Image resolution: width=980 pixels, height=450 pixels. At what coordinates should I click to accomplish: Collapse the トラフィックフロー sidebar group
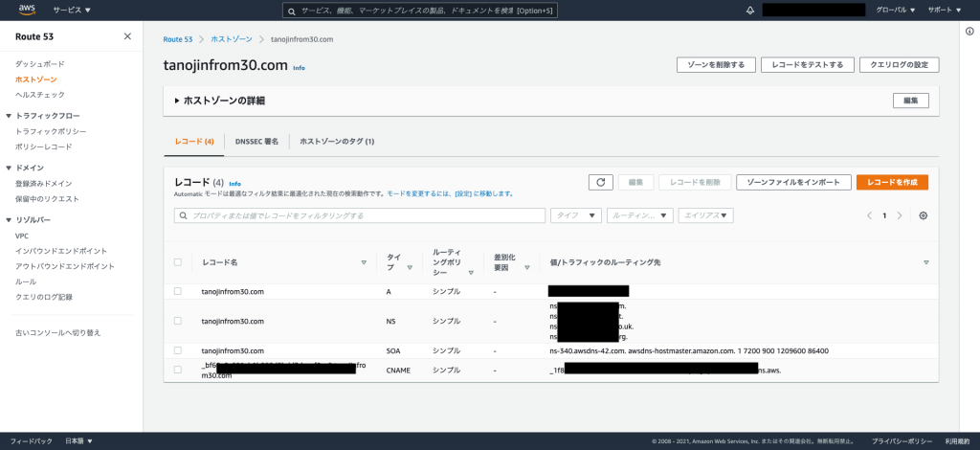[9, 116]
